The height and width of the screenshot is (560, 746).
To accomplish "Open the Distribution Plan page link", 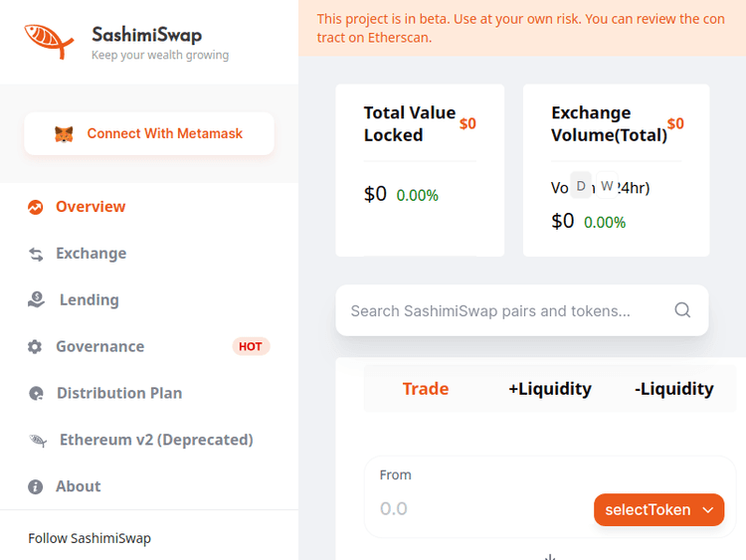I will [119, 393].
